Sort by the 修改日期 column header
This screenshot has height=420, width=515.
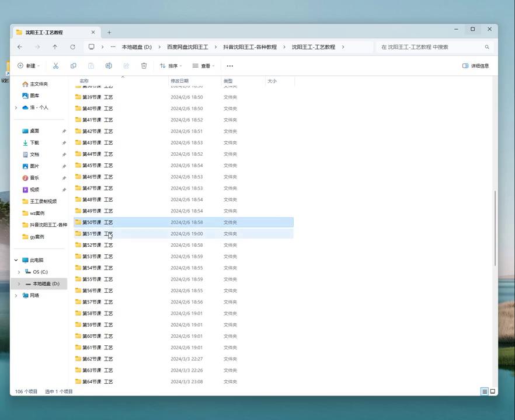179,81
